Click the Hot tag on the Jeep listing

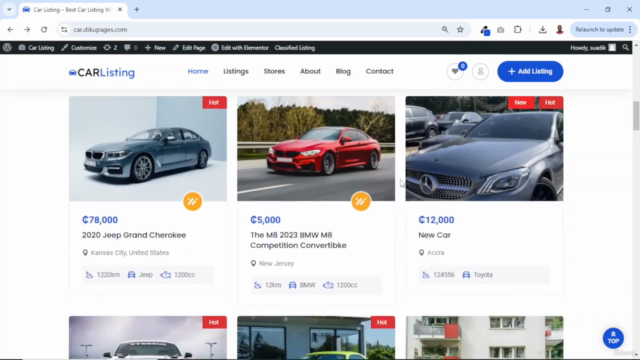click(214, 102)
